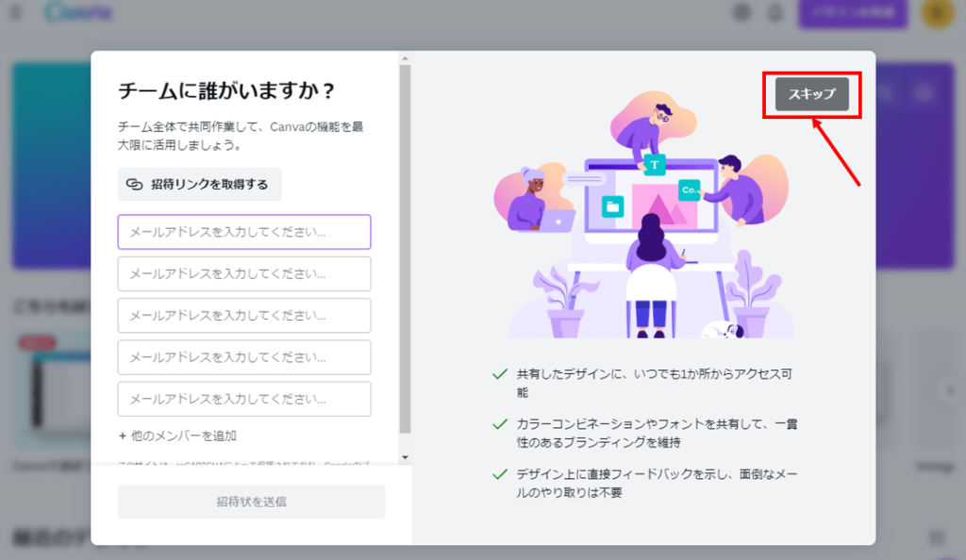The width and height of the screenshot is (966, 560).
Task: Click the text about デザイン上に直接フィードバック
Action: coord(657,483)
